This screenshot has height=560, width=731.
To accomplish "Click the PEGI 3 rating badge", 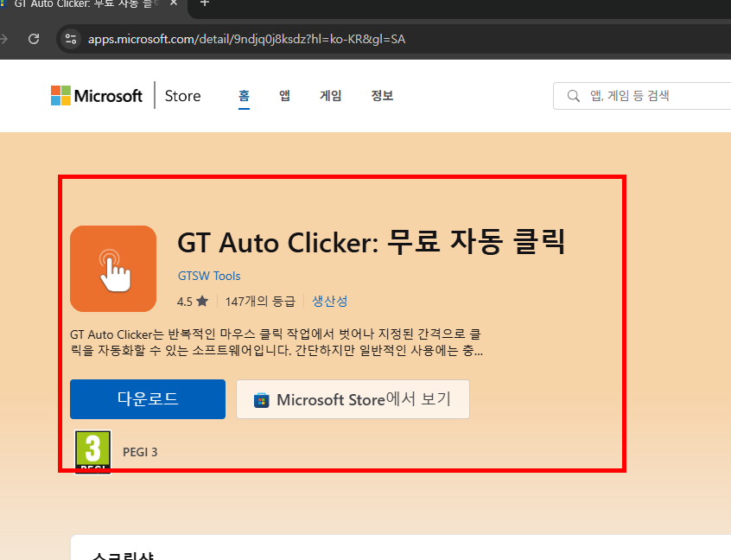I will 92,451.
